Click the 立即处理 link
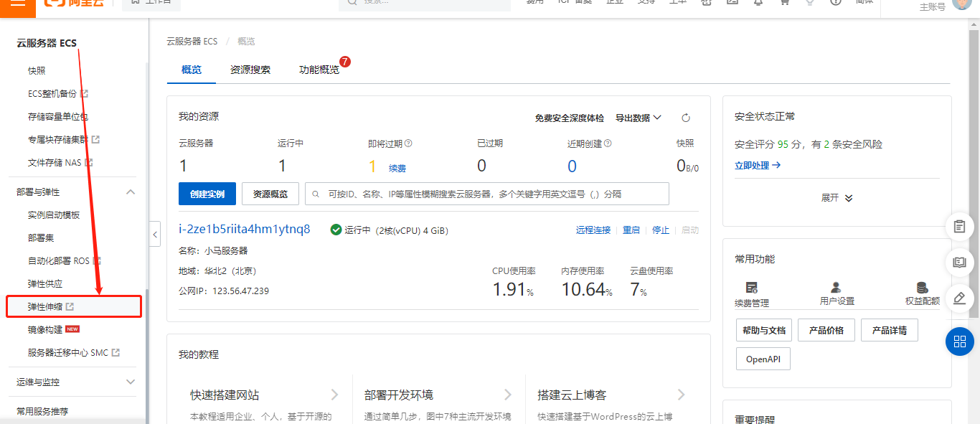The image size is (980, 424). (x=758, y=165)
